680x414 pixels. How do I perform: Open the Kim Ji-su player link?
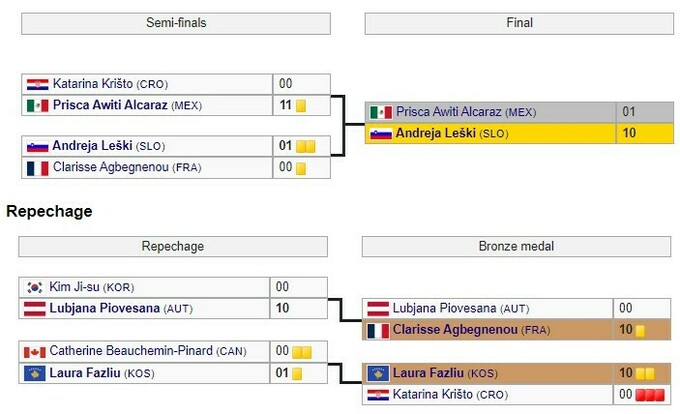(74, 287)
